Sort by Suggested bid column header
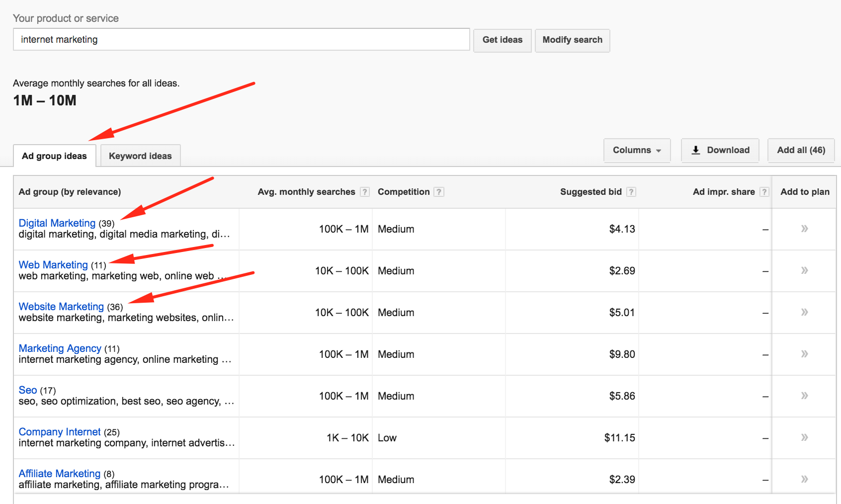841x504 pixels. coord(591,192)
